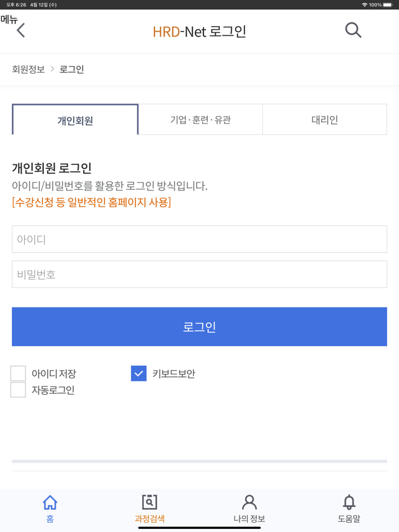Uncheck the 키보드보안 checkbox

138,373
